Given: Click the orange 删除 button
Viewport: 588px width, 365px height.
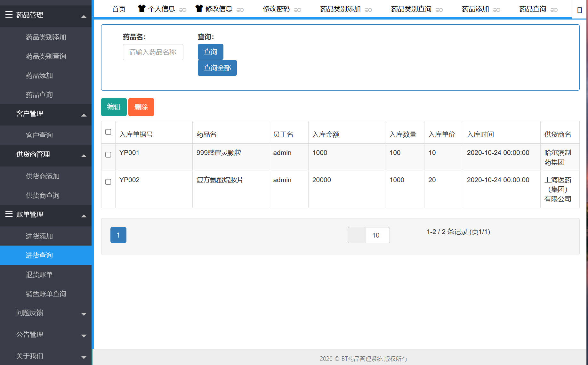Looking at the screenshot, I should [x=141, y=107].
